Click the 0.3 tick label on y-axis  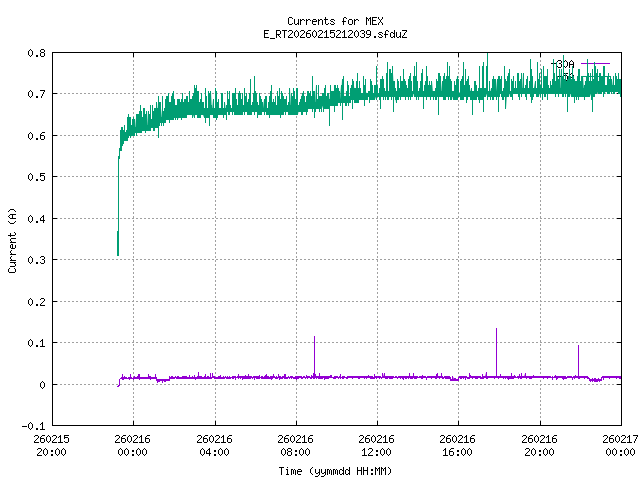[x=35, y=260]
